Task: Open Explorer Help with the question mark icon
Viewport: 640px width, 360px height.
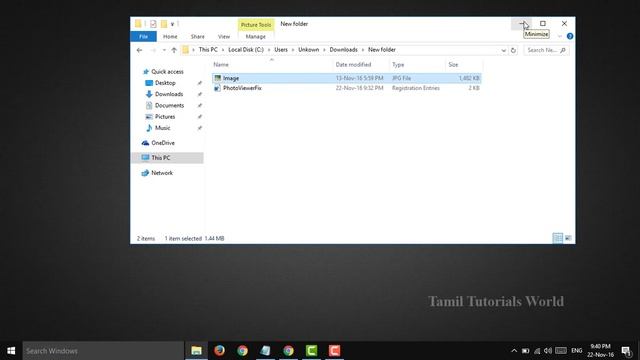Action: [570, 36]
